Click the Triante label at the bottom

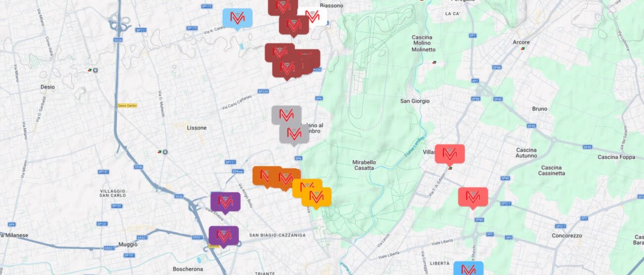pyautogui.click(x=265, y=273)
